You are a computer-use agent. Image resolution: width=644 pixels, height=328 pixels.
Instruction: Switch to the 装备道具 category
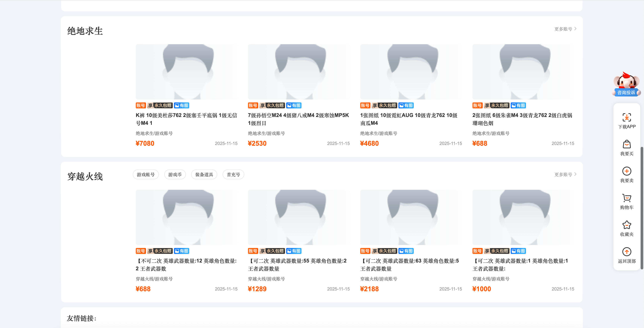pyautogui.click(x=204, y=174)
